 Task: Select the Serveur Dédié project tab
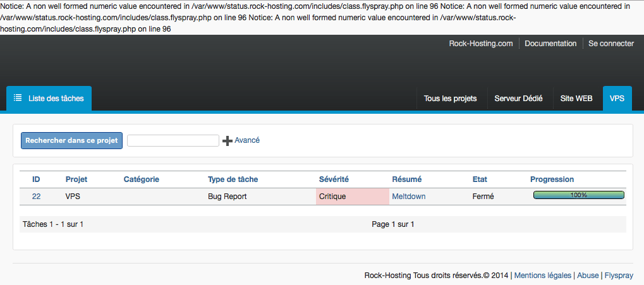[x=518, y=99]
